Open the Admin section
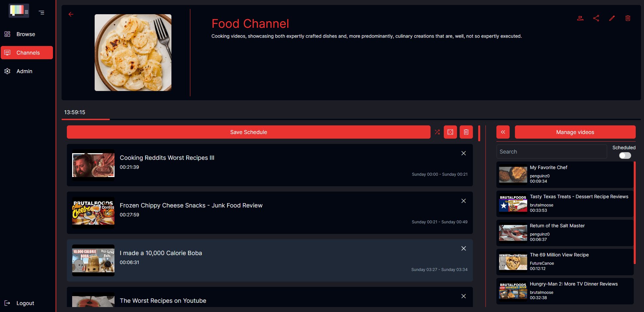 [24, 71]
